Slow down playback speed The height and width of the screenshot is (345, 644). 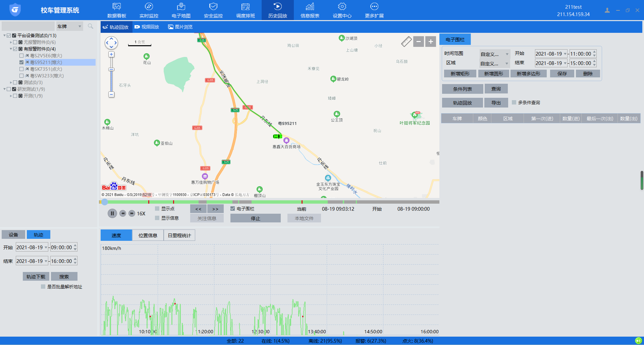(123, 213)
